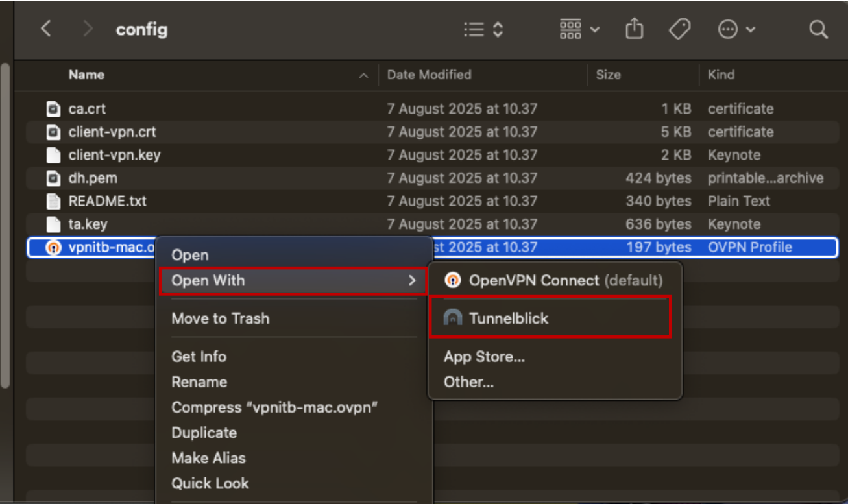
Task: Select the README.txt file name
Action: (108, 201)
